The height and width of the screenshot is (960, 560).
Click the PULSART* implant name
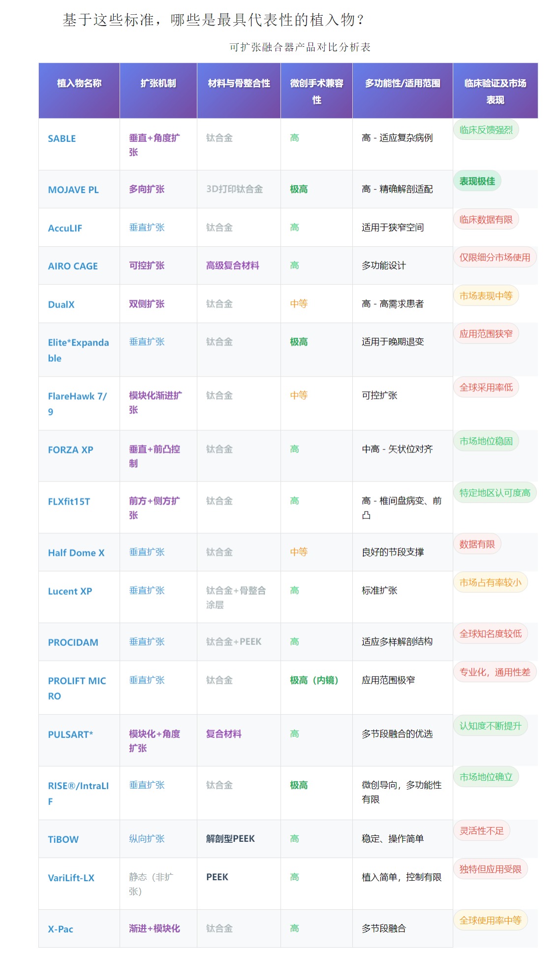click(x=70, y=735)
